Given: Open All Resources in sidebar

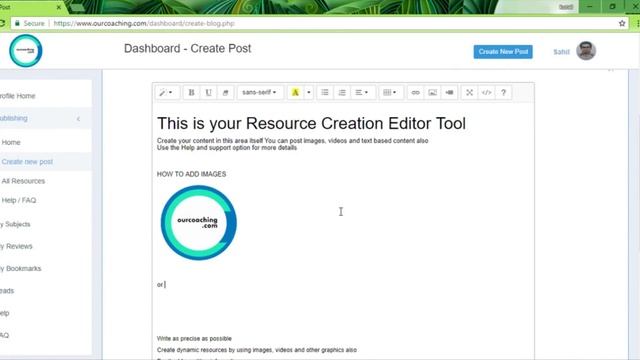Looking at the screenshot, I should click(23, 181).
